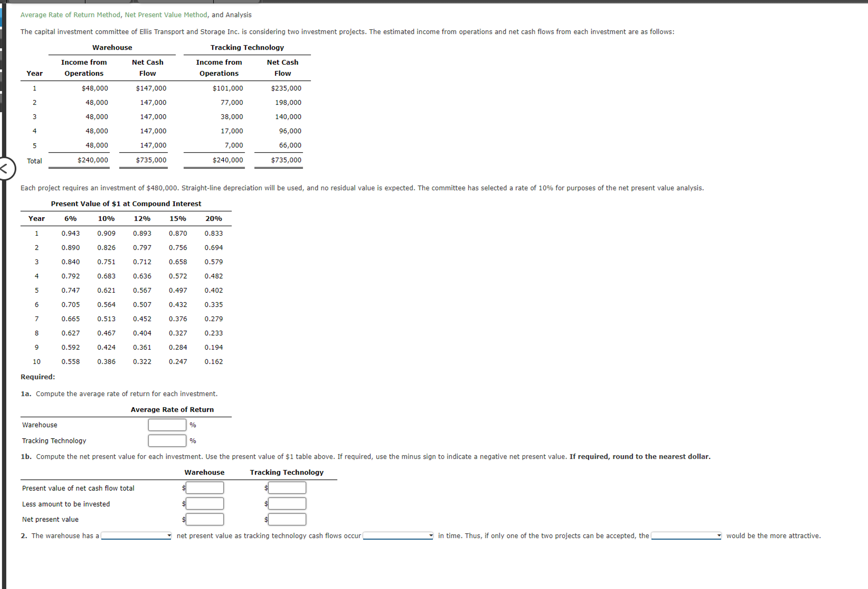Select the Warehouse present value of net cash flow field
Image resolution: width=868 pixels, height=589 pixels.
[x=205, y=487]
